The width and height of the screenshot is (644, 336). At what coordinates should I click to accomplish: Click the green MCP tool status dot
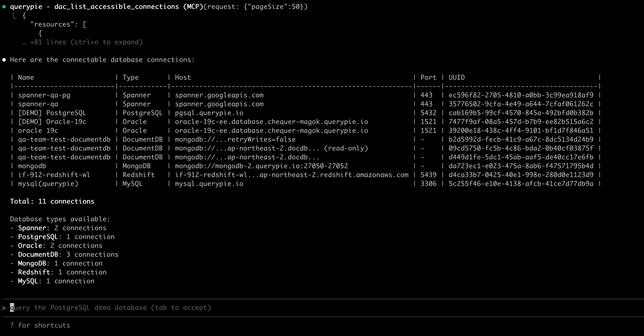coord(4,7)
